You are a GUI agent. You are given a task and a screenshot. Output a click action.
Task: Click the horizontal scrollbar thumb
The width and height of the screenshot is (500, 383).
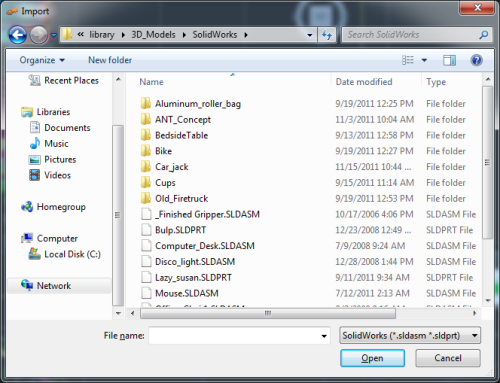(x=268, y=313)
